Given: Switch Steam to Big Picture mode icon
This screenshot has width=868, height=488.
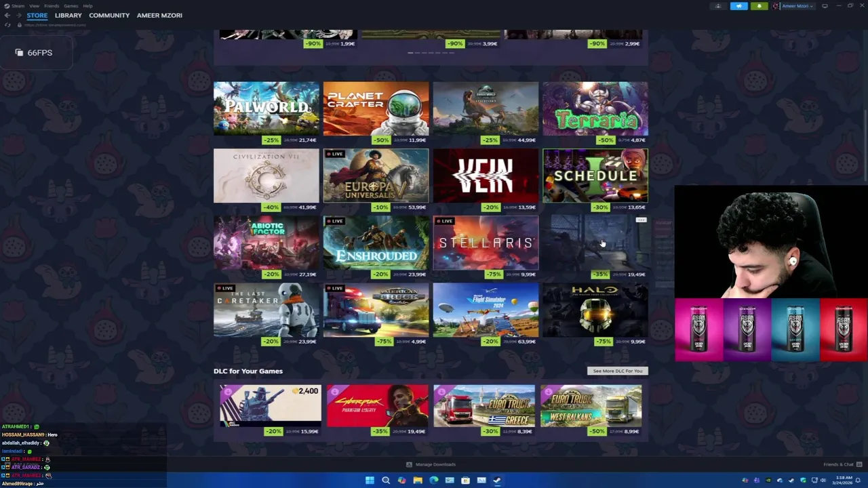Looking at the screenshot, I should click(x=825, y=6).
